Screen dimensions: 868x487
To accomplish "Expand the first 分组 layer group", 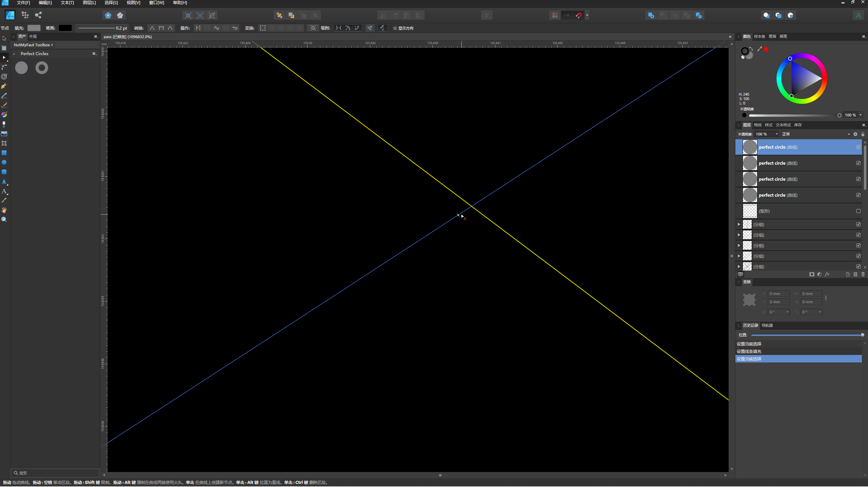I will (x=738, y=224).
